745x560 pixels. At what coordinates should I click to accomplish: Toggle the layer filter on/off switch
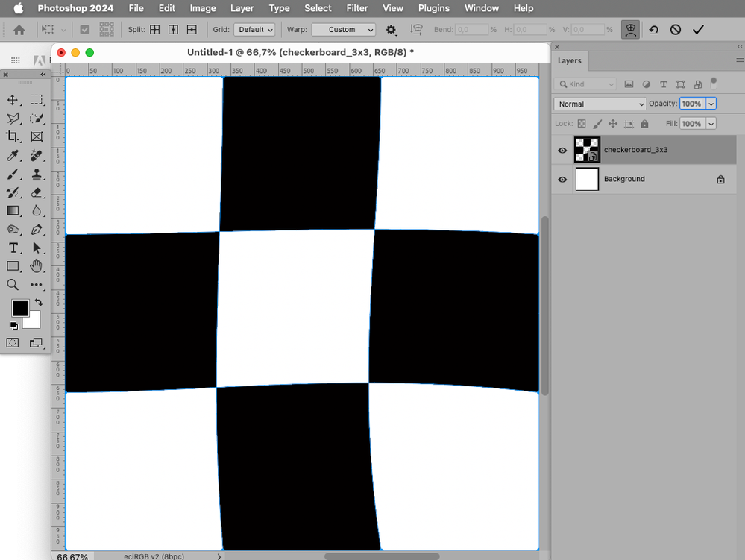pos(714,82)
